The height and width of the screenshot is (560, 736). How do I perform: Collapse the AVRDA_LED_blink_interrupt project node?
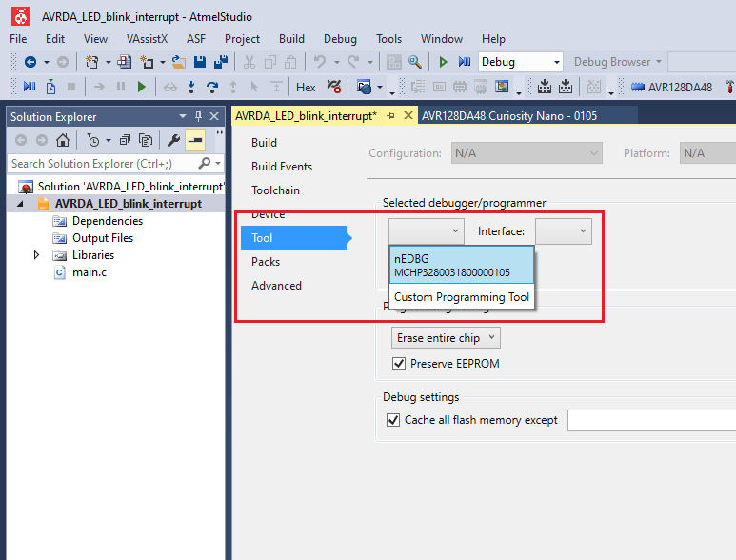[20, 204]
